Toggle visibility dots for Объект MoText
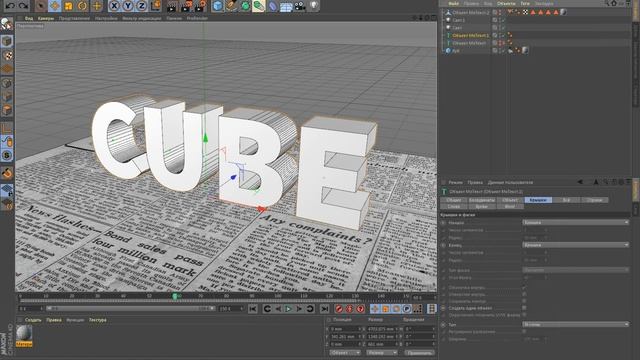 tap(500, 43)
